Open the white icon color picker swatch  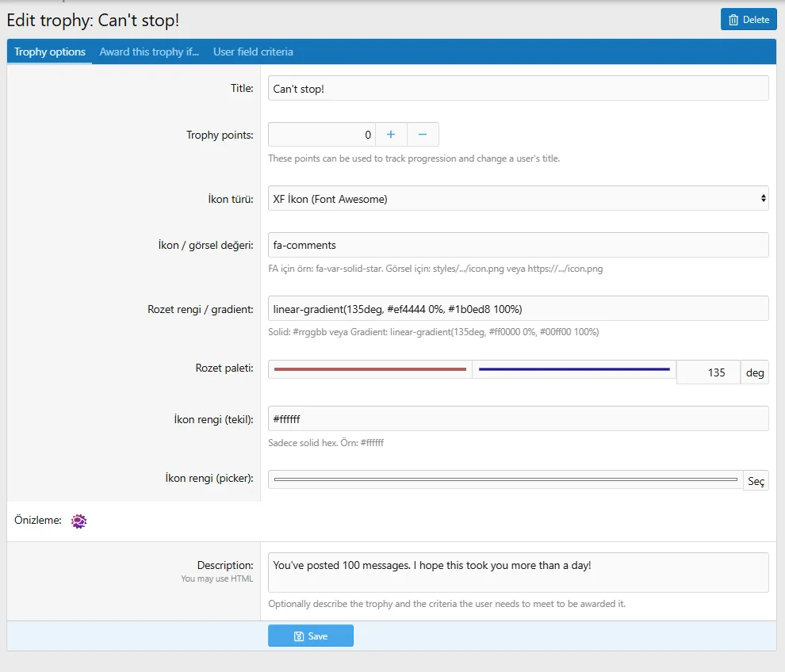point(505,480)
